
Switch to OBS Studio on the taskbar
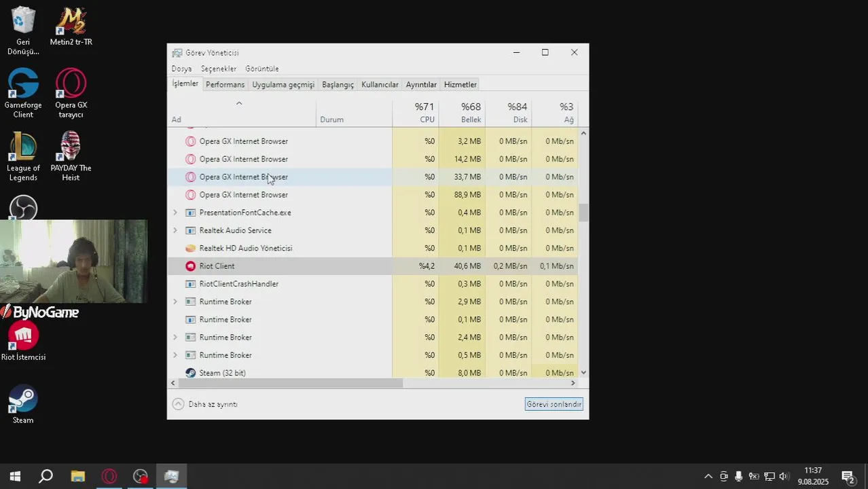[140, 477]
